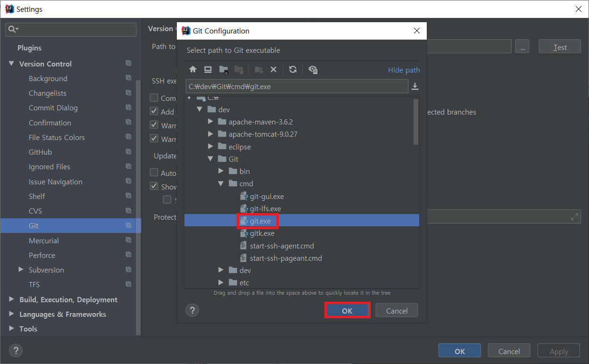
Task: Click project-level icon next to Shelf
Action: click(128, 196)
